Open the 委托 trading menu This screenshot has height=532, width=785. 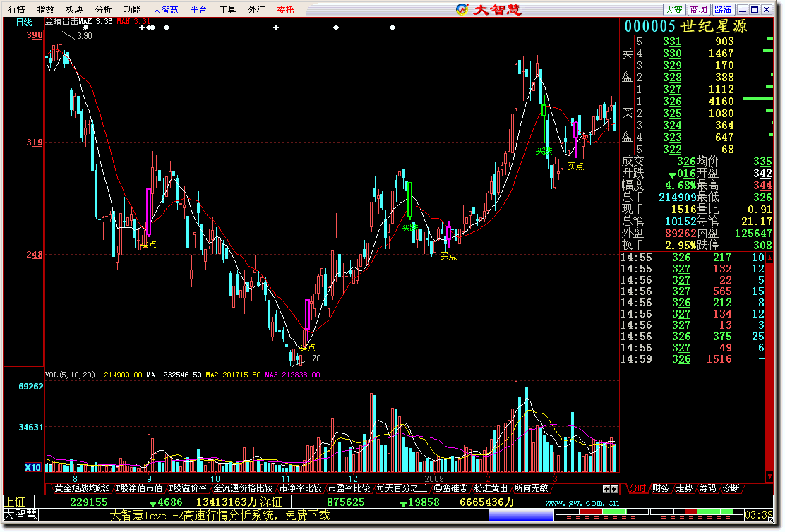[285, 9]
